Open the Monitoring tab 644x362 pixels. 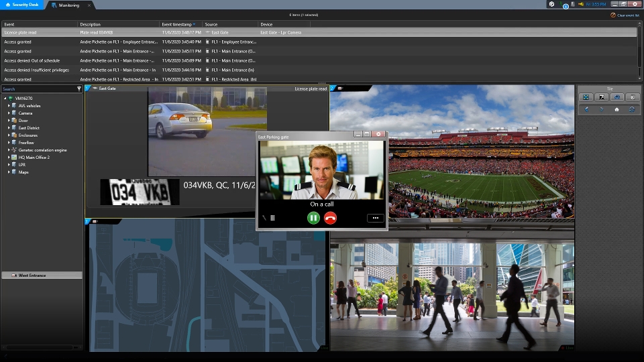pyautogui.click(x=68, y=5)
